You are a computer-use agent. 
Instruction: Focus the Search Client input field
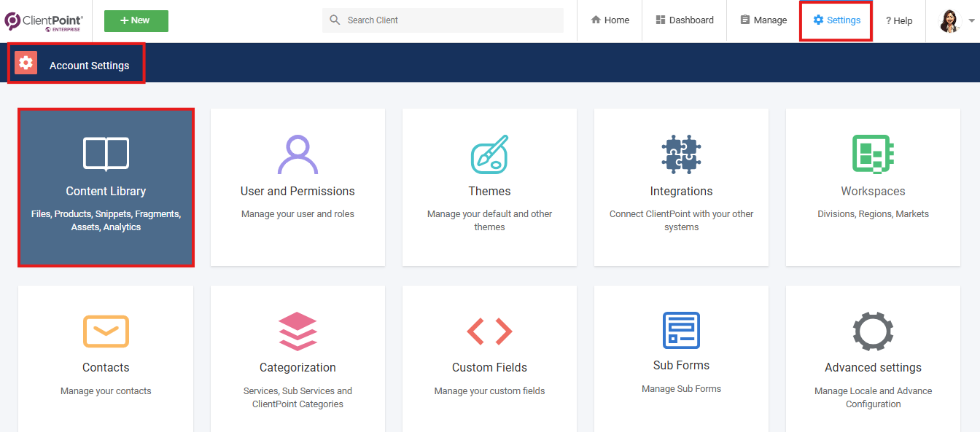[443, 20]
